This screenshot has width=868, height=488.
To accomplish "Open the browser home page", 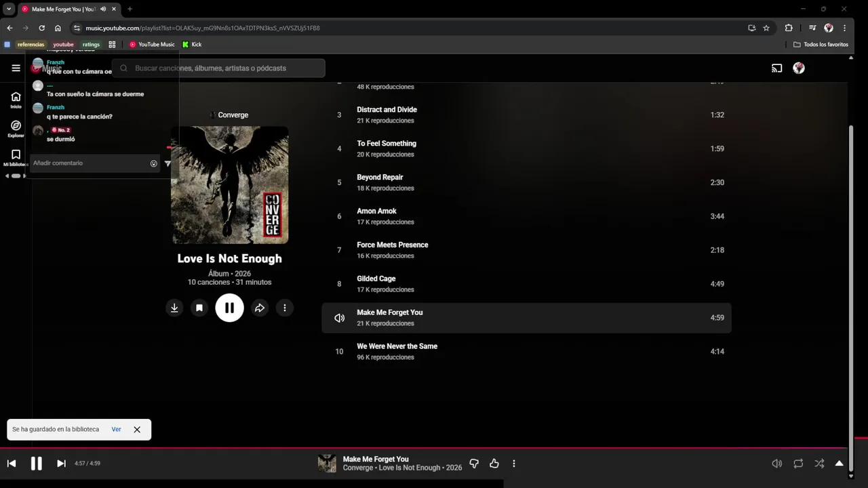I will (58, 28).
